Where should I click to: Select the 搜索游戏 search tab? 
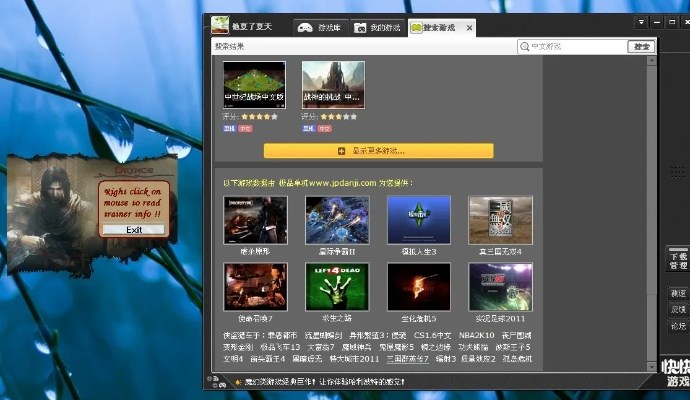439,28
